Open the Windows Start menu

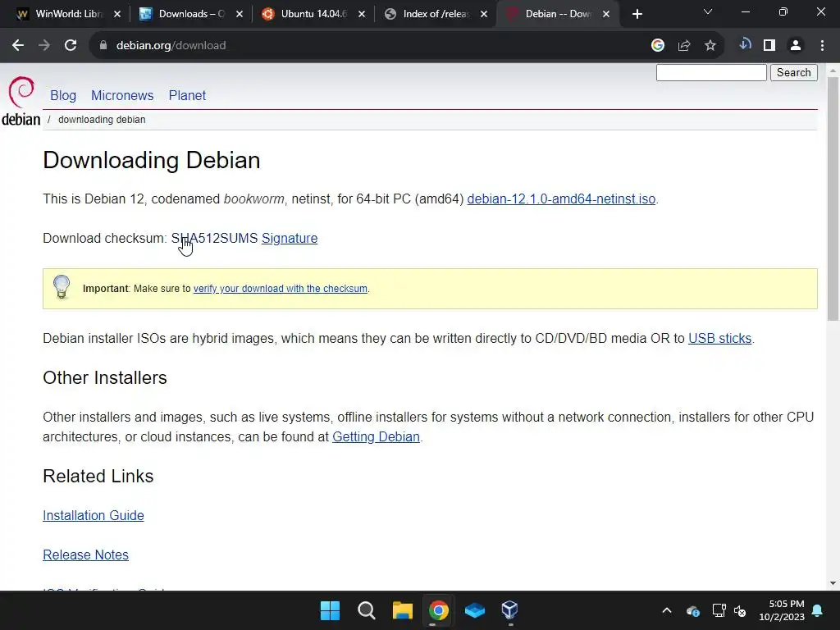[330, 610]
